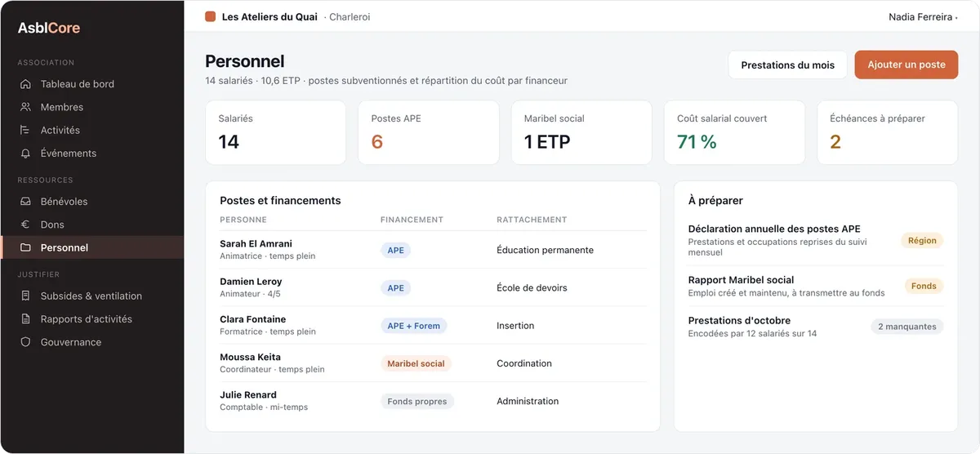Click the Subsides & ventilation document icon
Image resolution: width=980 pixels, height=454 pixels.
[x=25, y=296]
